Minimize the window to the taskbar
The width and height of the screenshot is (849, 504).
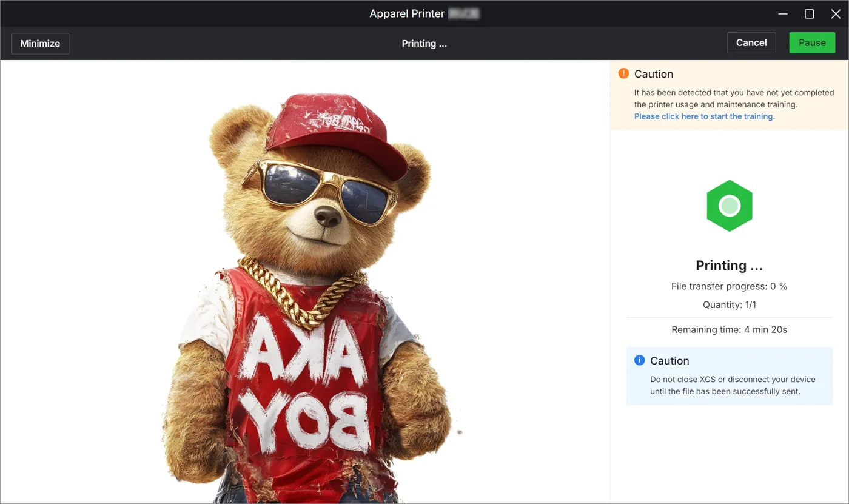pos(783,14)
